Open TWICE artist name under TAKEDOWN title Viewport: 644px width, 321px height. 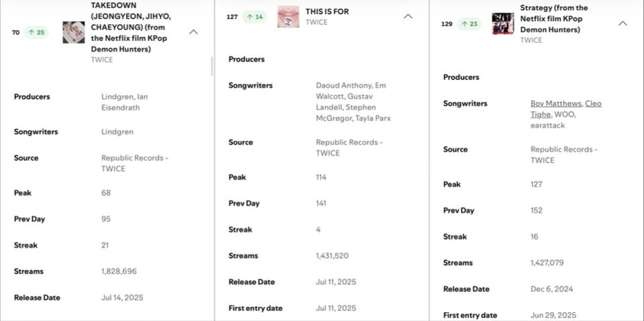click(x=102, y=60)
